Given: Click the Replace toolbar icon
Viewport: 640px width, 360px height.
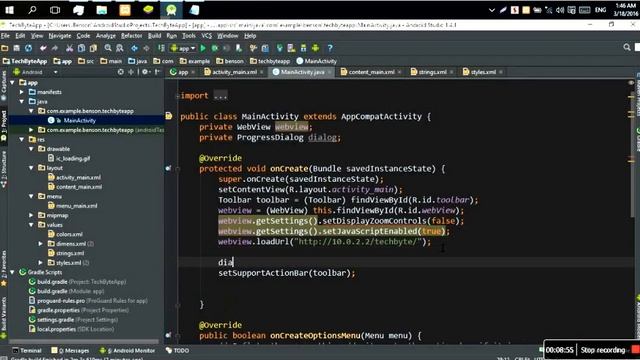Looking at the screenshot, I should [x=120, y=48].
